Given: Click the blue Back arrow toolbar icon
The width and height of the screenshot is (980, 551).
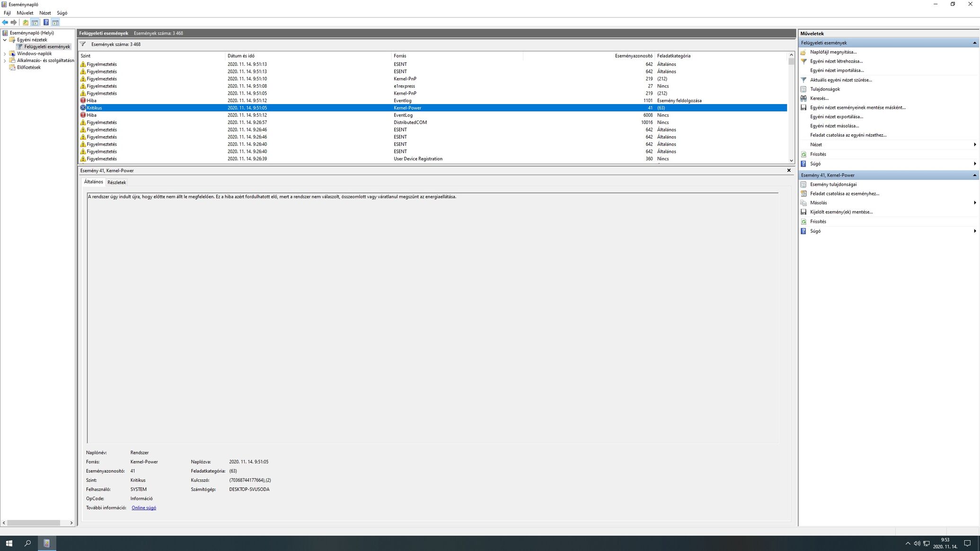Looking at the screenshot, I should (5, 22).
